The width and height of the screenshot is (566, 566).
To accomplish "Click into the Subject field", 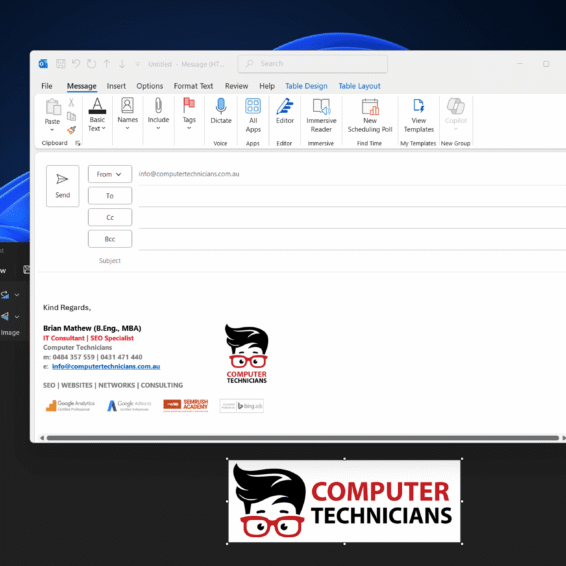I will pyautogui.click(x=352, y=261).
